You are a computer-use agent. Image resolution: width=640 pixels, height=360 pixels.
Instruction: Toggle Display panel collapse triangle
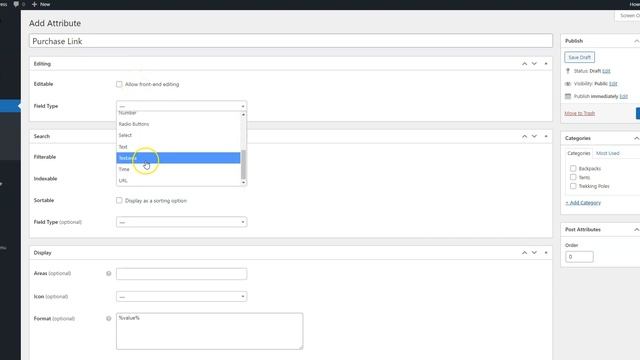[546, 253]
